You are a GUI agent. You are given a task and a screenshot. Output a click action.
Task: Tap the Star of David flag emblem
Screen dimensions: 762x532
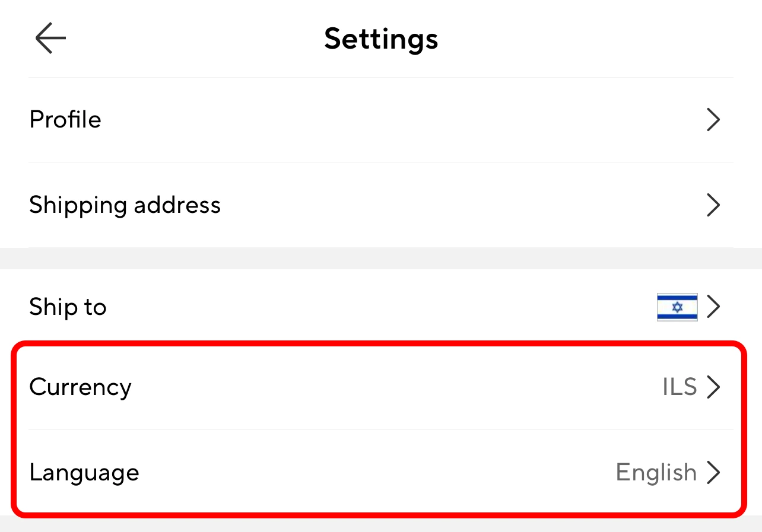tap(677, 307)
